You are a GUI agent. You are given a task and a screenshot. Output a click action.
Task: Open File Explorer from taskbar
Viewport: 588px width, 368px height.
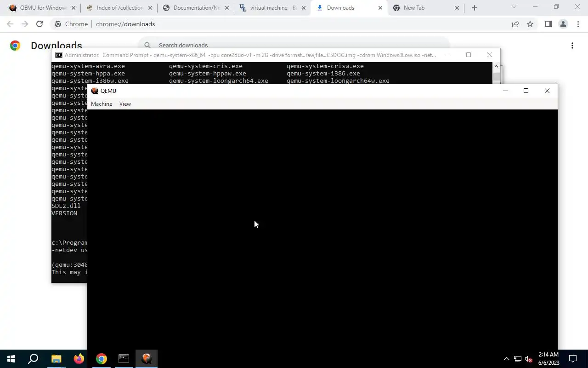click(56, 359)
